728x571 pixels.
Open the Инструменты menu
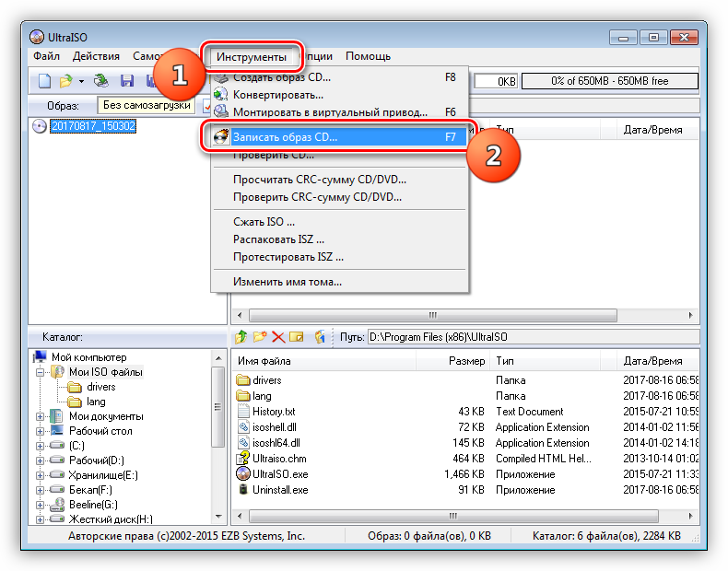(252, 56)
